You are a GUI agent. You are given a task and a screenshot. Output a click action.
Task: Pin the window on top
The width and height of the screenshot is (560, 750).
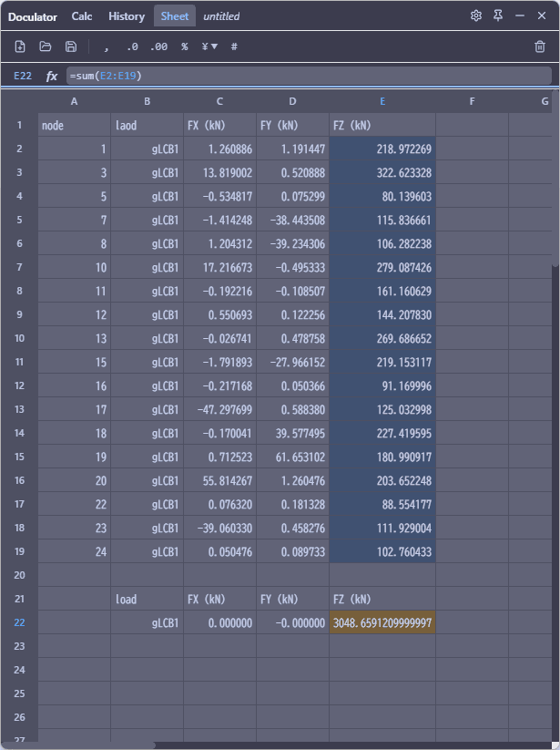coord(498,15)
